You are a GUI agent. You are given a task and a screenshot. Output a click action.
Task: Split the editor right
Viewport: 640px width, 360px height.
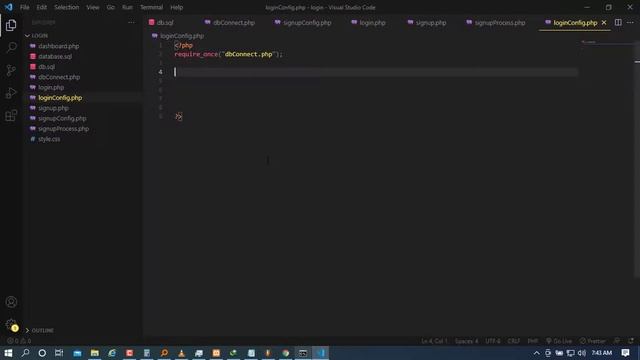coord(618,22)
